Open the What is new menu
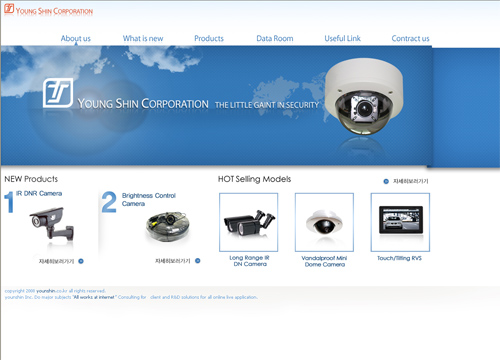500x360 pixels. (143, 38)
